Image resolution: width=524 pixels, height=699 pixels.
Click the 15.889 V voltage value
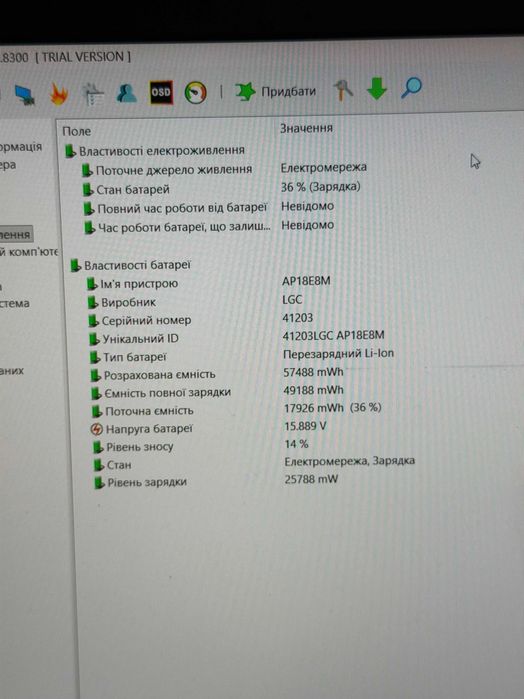(x=305, y=426)
